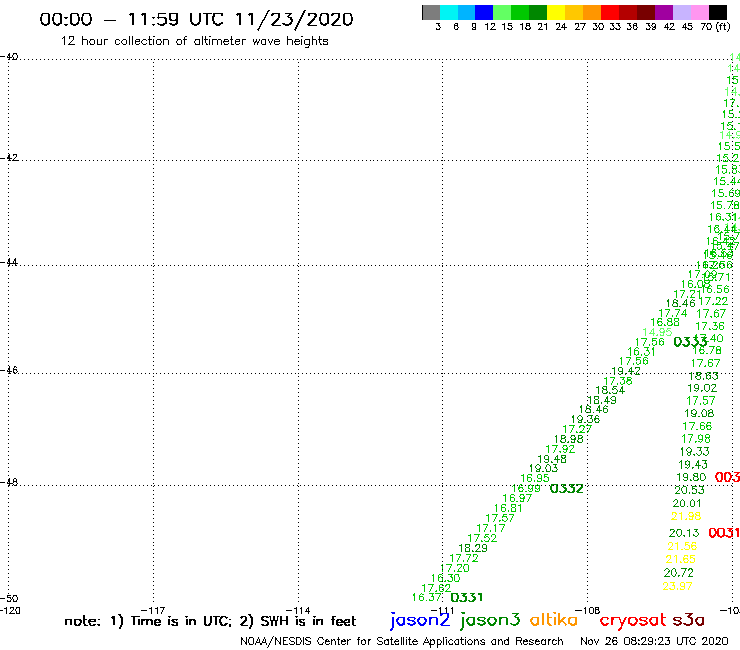Click the longitude label -117
The image size is (740, 650).
point(152,610)
